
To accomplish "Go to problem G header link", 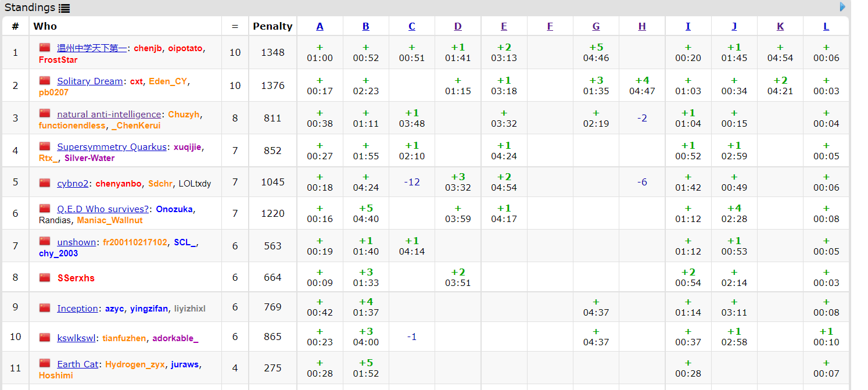I will coord(596,26).
